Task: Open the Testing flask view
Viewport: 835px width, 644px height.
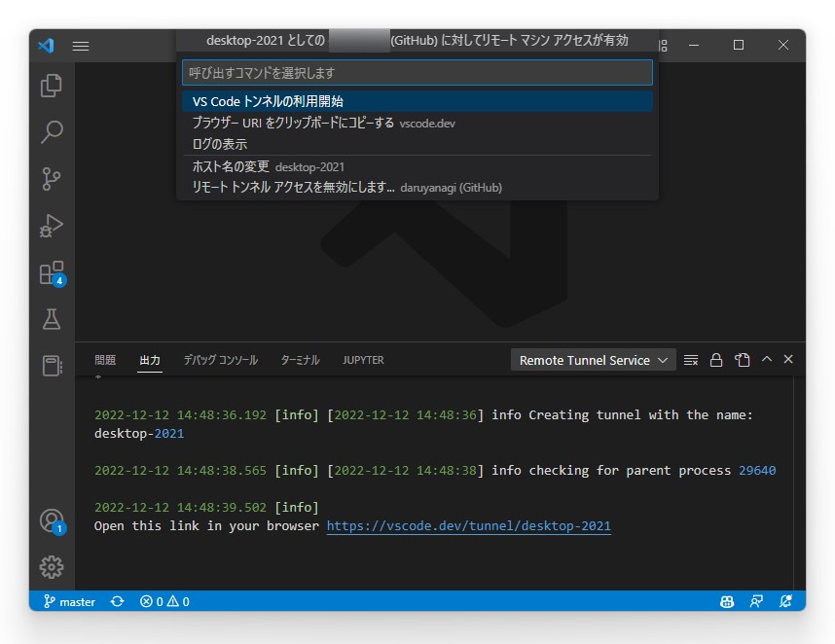Action: point(52,319)
